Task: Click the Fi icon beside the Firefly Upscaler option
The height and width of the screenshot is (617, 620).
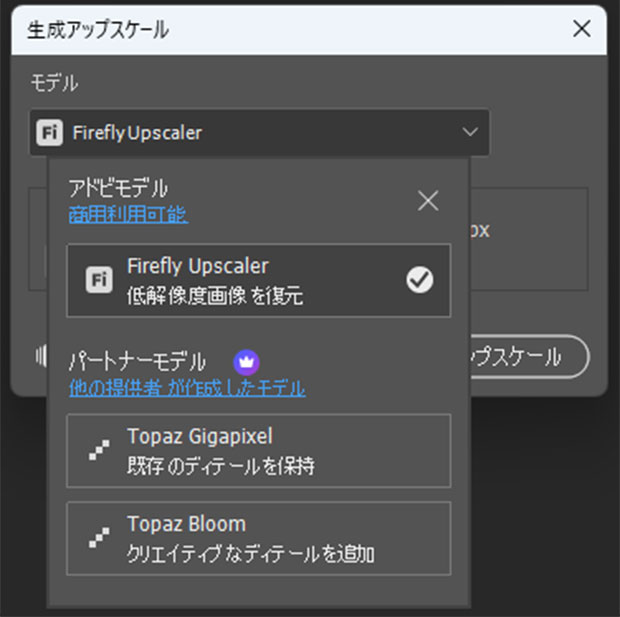Action: click(x=97, y=280)
